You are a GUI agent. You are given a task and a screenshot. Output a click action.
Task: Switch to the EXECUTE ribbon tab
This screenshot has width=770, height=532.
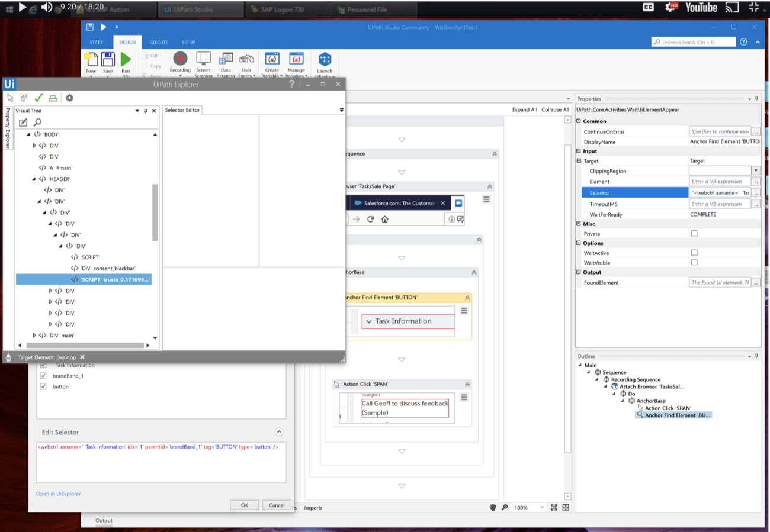(158, 43)
